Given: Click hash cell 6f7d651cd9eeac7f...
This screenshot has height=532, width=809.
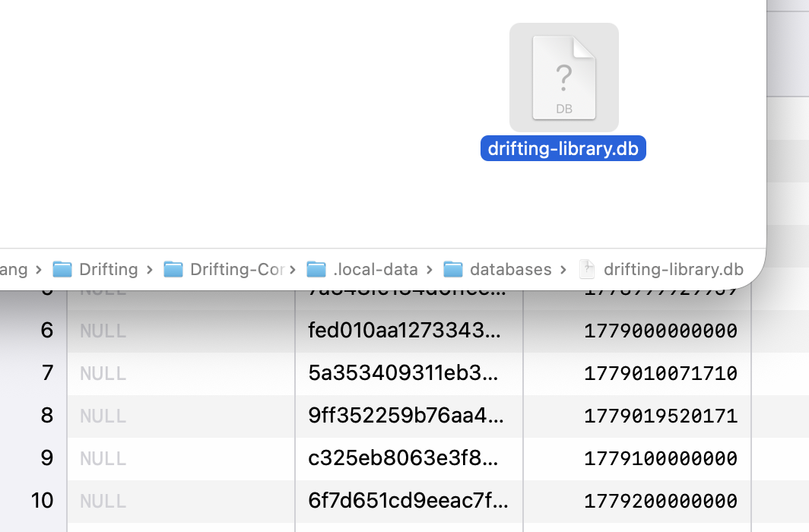Looking at the screenshot, I should tap(409, 501).
